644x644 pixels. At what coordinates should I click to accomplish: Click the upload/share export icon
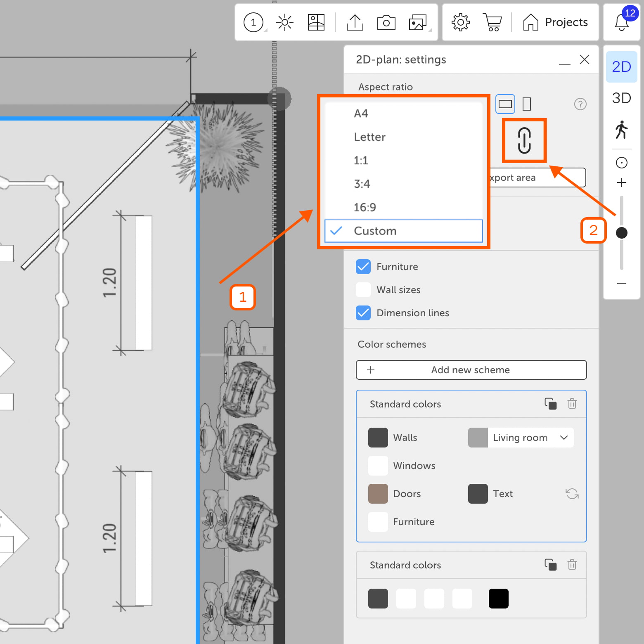pyautogui.click(x=355, y=22)
